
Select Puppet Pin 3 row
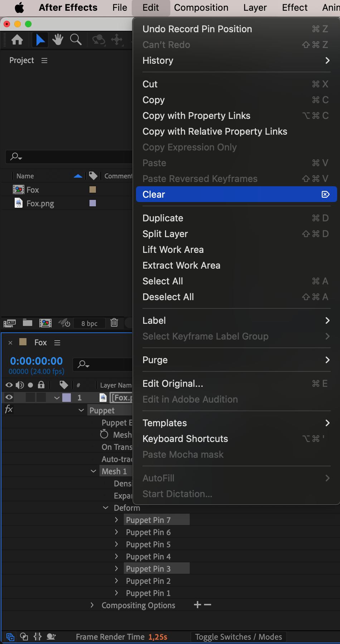pos(156,568)
